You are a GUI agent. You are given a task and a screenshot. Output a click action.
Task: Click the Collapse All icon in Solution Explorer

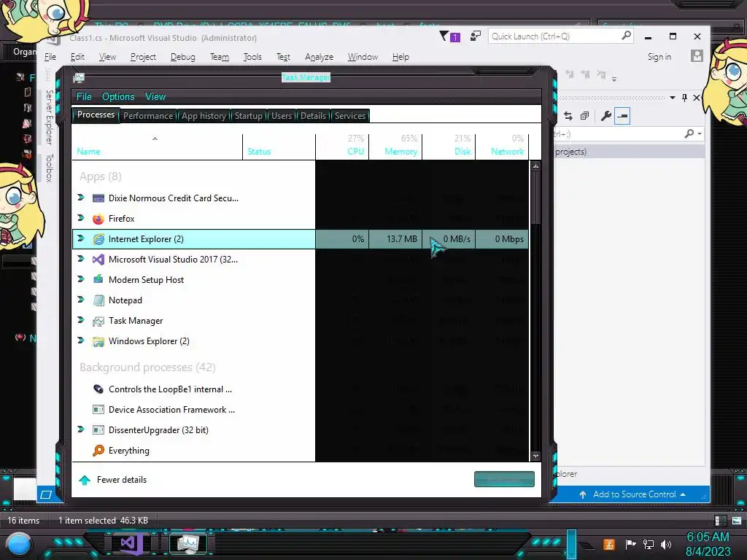pos(584,116)
